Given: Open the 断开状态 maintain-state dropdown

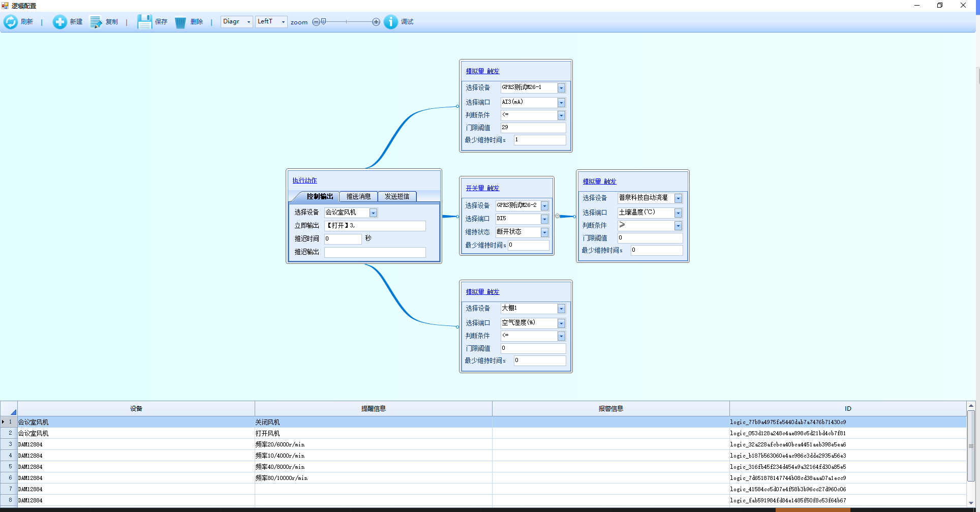Looking at the screenshot, I should click(x=544, y=232).
